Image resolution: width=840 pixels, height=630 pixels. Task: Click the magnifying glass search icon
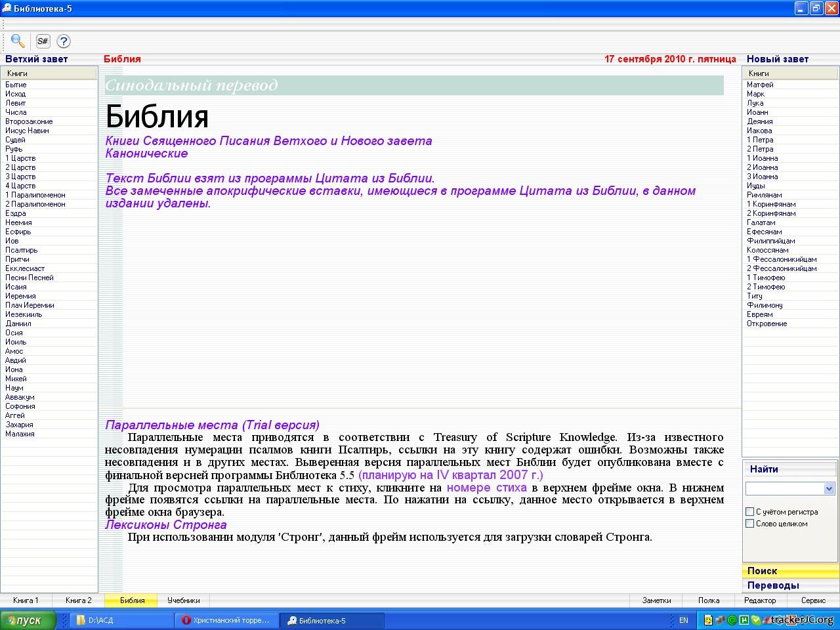[x=18, y=41]
